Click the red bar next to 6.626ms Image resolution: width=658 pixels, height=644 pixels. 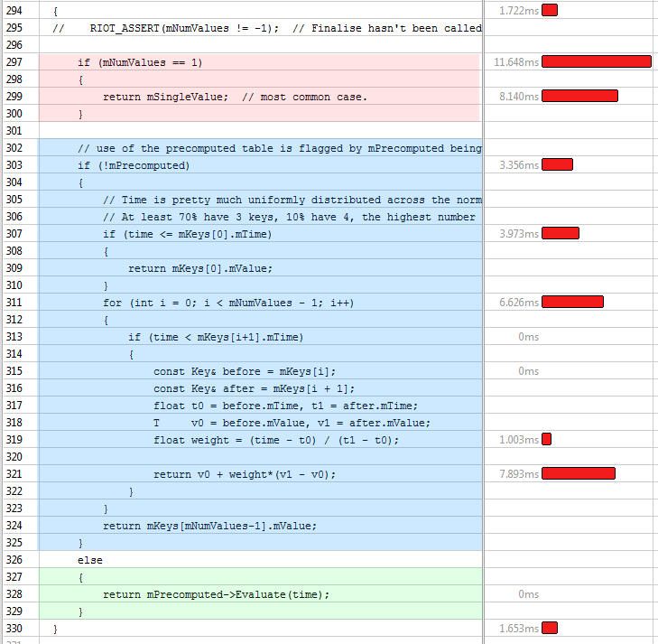(x=572, y=303)
